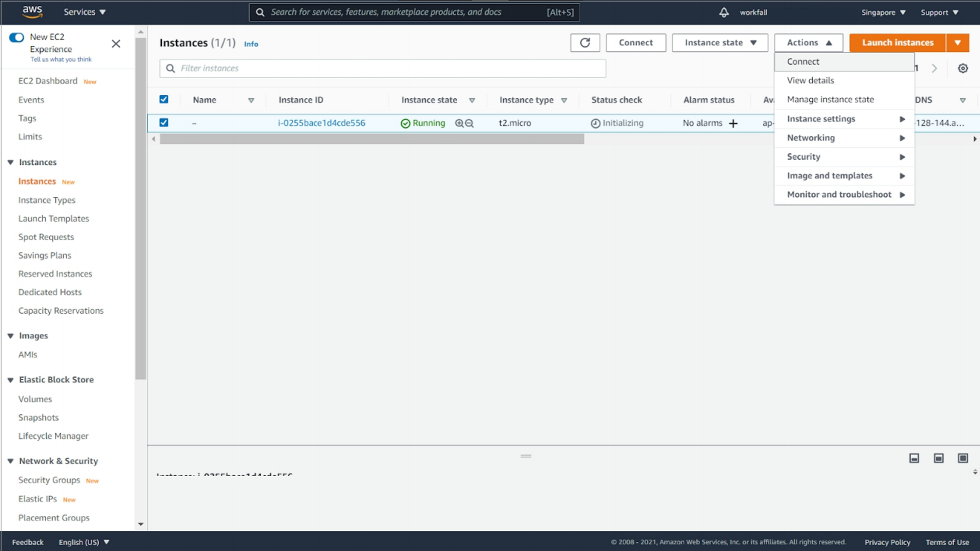Image resolution: width=980 pixels, height=551 pixels.
Task: Click the table horizontal scrollbar thumb
Action: 372,139
